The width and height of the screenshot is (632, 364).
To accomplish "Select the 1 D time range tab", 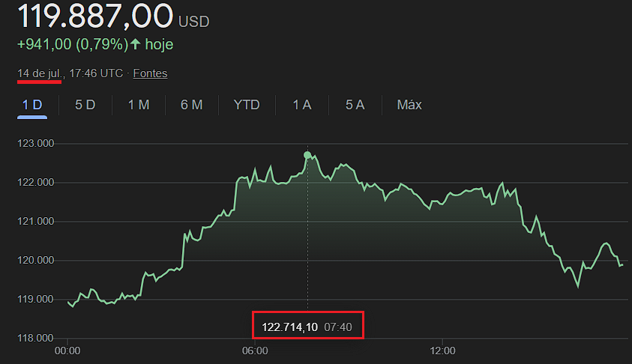I will tap(32, 105).
